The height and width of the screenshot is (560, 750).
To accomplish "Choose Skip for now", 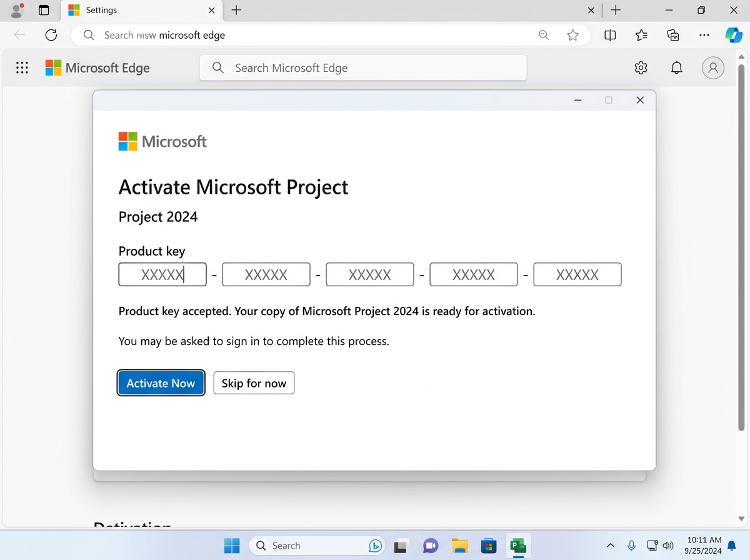I will pos(254,383).
